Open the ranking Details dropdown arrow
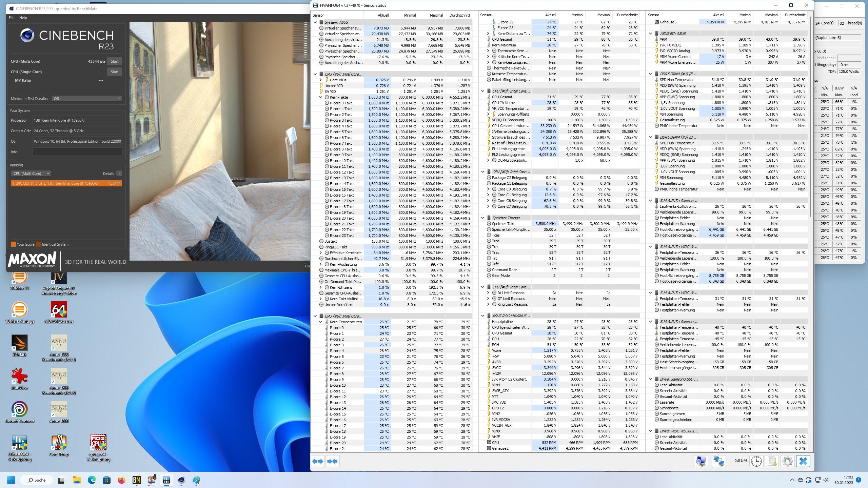The width and height of the screenshot is (868, 488). pyautogui.click(x=119, y=174)
